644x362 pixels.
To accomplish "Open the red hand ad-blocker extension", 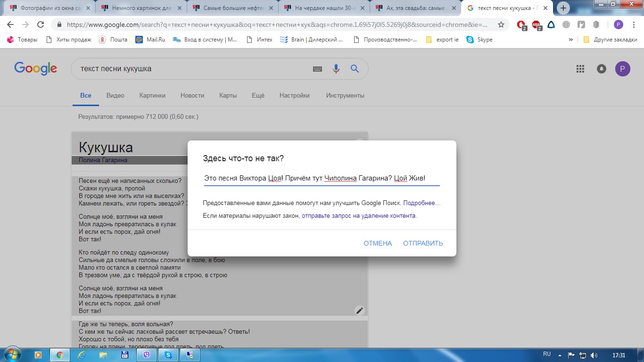I will pos(521,25).
